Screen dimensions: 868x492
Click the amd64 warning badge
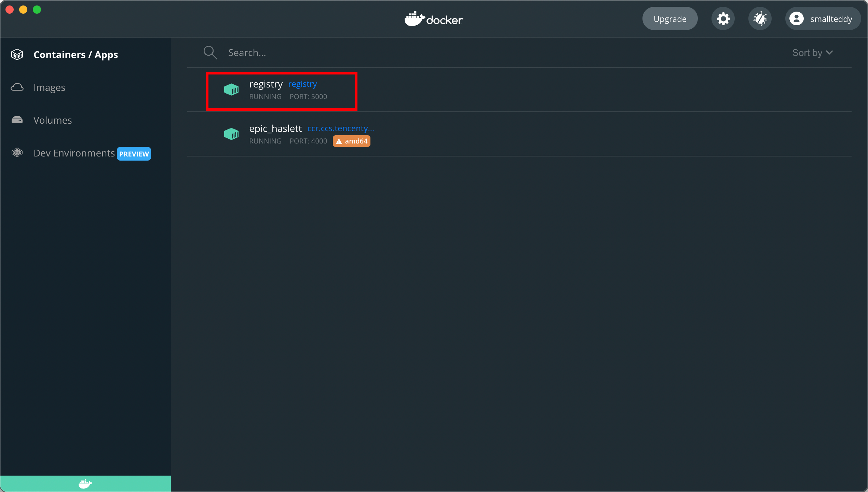(x=351, y=141)
